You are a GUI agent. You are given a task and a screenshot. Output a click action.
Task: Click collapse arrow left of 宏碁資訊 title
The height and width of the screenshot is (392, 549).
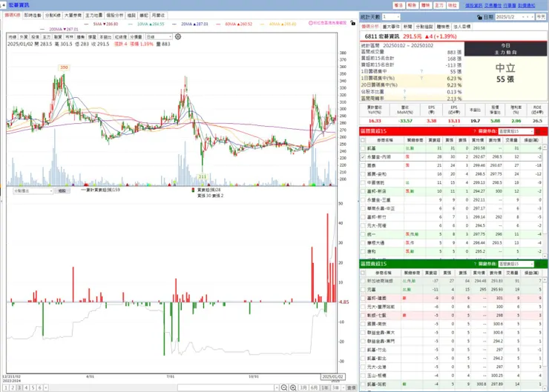4,5
